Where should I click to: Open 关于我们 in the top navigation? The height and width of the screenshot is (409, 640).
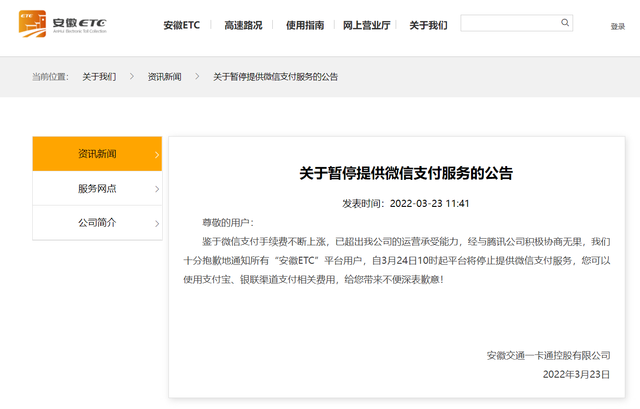pos(428,25)
